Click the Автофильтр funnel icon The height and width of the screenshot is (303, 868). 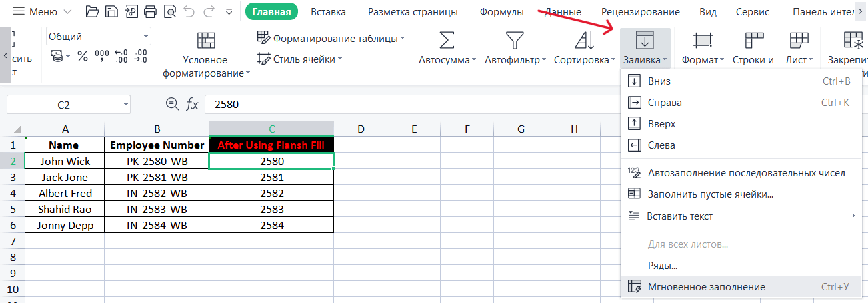513,41
